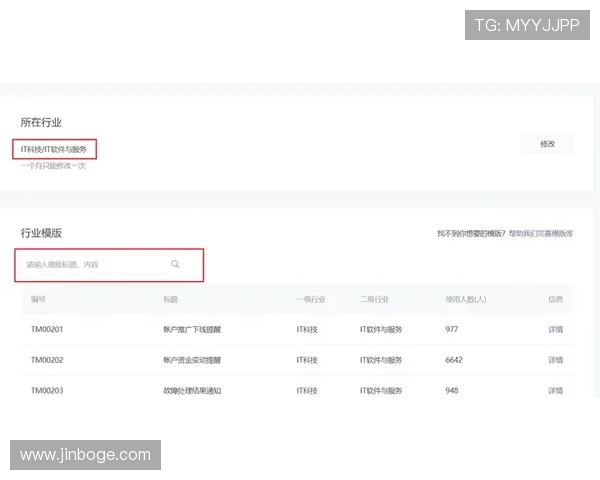Click the 故障处理结果通知 template title

[x=191, y=389]
